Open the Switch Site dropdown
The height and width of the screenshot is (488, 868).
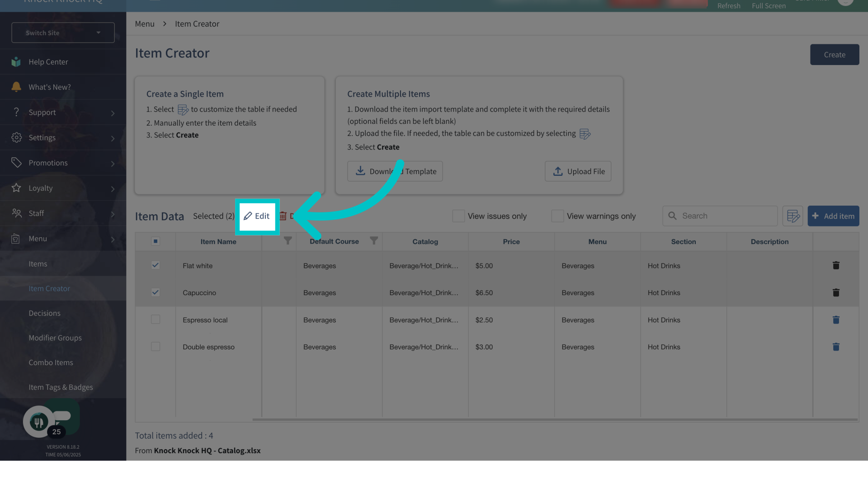click(63, 33)
